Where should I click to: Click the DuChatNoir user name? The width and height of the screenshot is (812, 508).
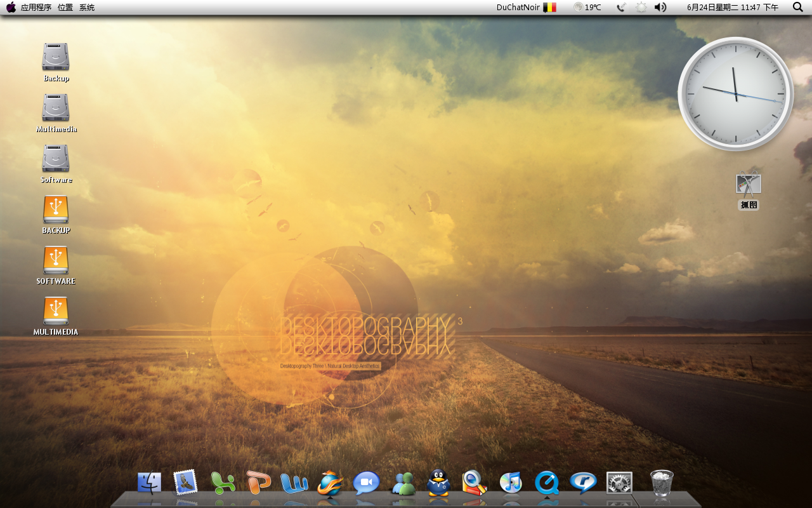tap(518, 7)
